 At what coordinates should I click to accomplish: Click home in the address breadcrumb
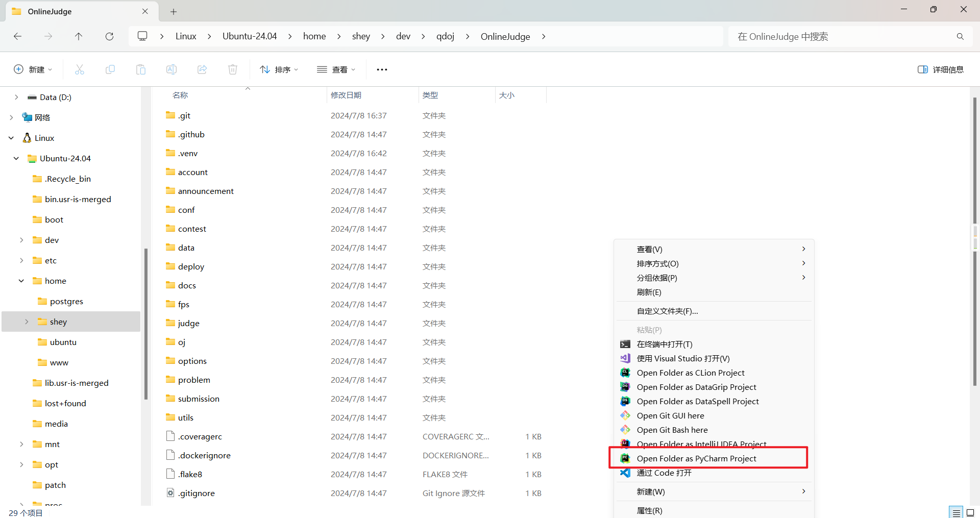coord(314,36)
